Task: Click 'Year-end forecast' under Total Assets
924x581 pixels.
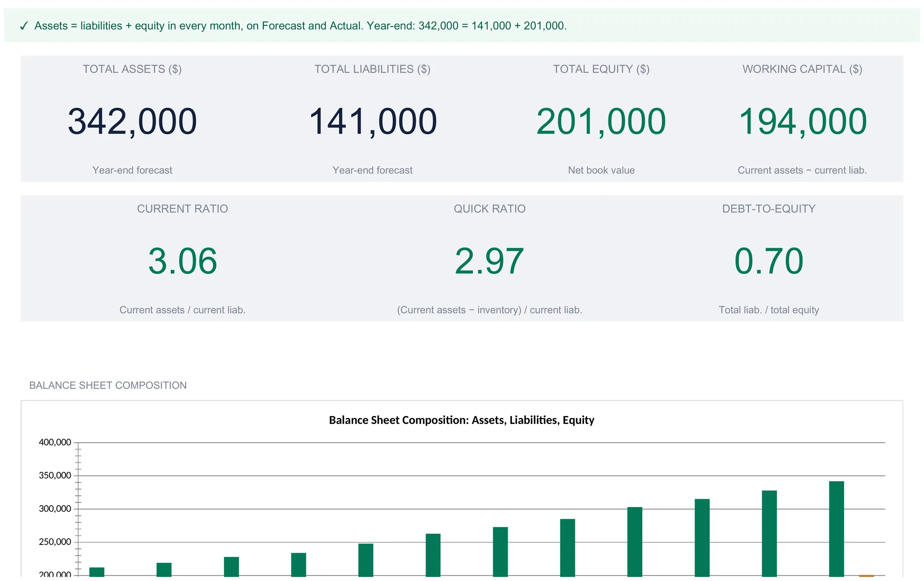Action: click(132, 170)
